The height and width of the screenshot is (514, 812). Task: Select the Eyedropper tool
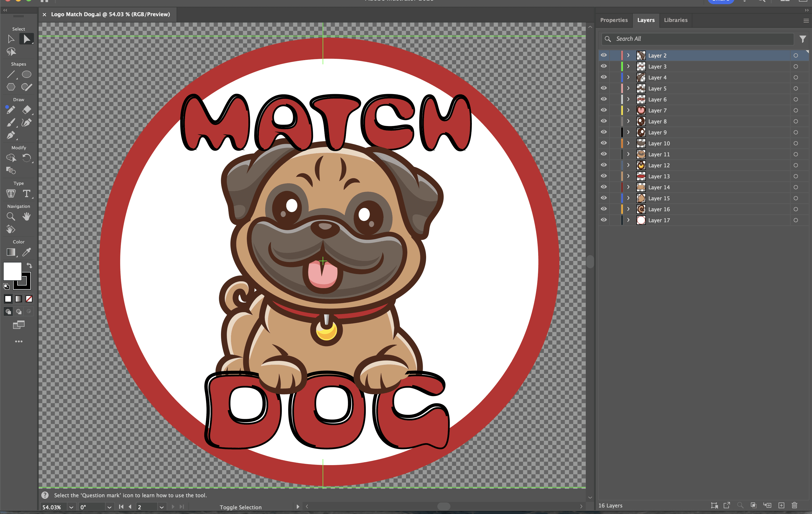(x=26, y=252)
